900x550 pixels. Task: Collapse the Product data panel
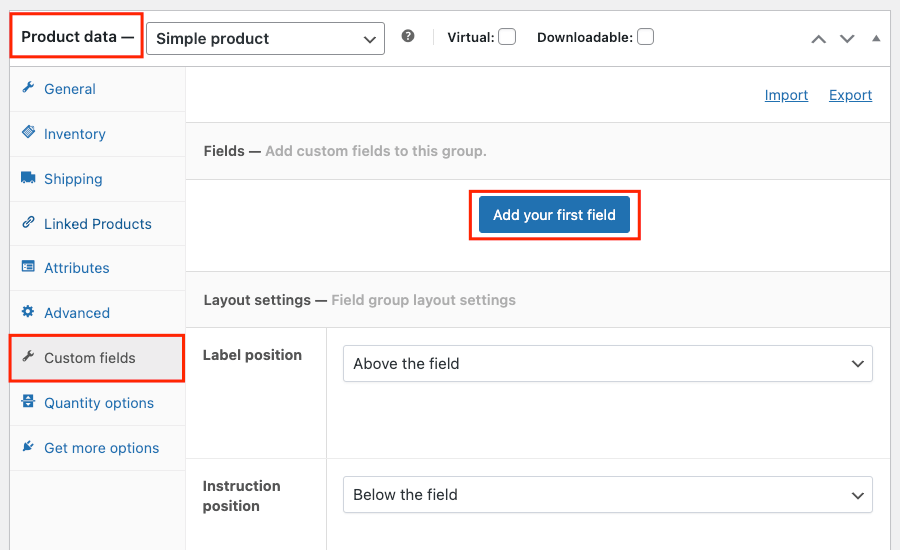pyautogui.click(x=876, y=38)
